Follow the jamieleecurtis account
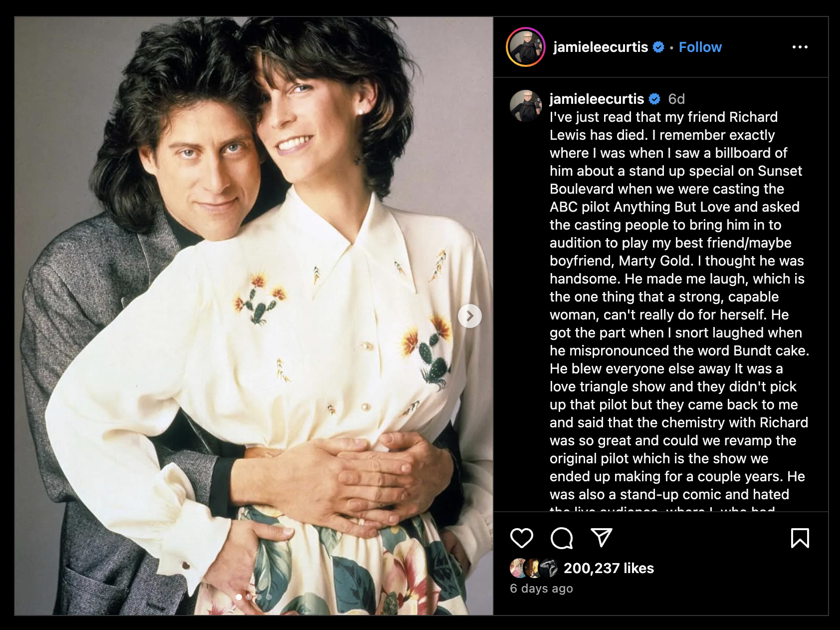 (700, 47)
